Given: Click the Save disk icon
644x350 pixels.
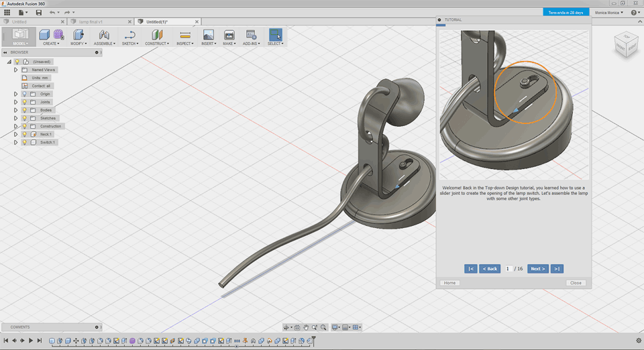Looking at the screenshot, I should [39, 12].
